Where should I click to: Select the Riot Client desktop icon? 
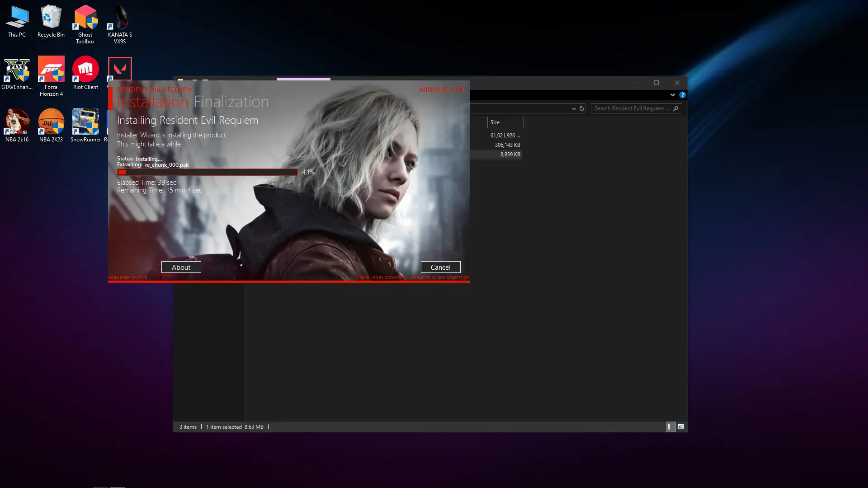(85, 74)
